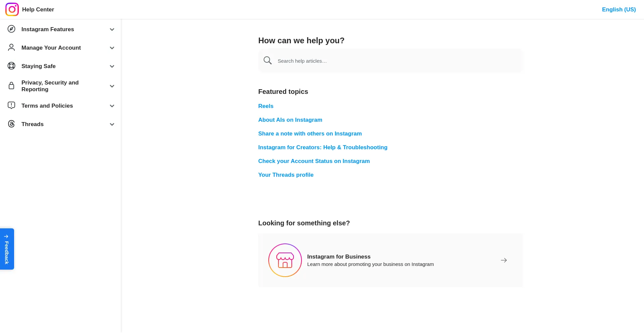Expand Instagram Features chevron

(x=112, y=30)
